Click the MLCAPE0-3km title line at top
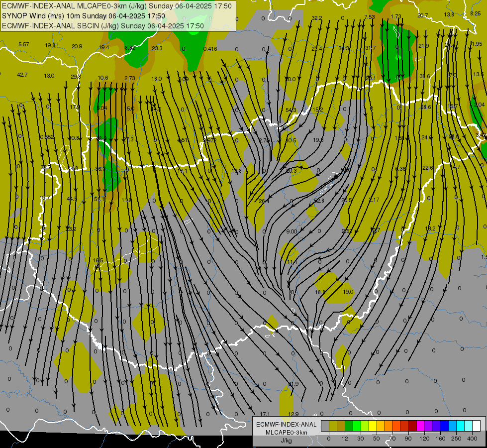This screenshot has height=448, width=487. 117,6
